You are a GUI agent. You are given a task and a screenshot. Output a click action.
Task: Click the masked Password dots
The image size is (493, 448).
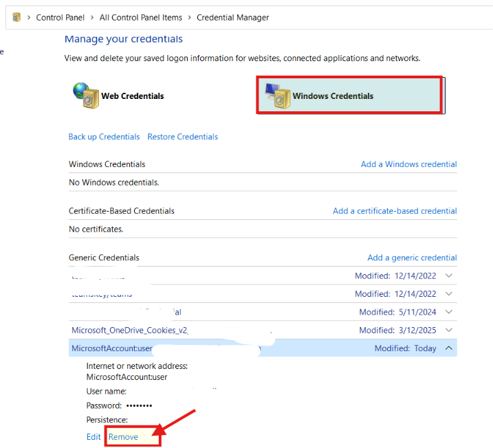pos(139,405)
